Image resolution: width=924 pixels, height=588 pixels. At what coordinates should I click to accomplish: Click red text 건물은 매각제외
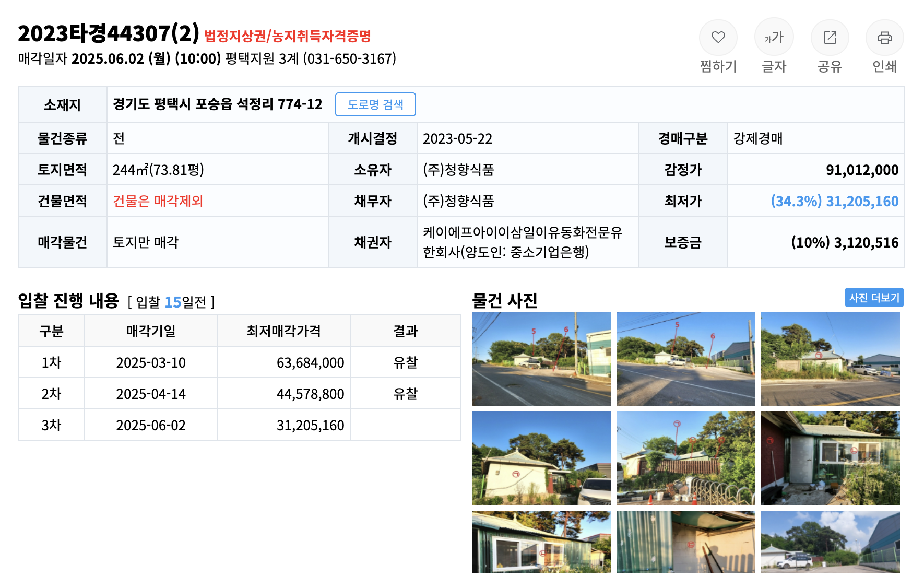pos(158,201)
